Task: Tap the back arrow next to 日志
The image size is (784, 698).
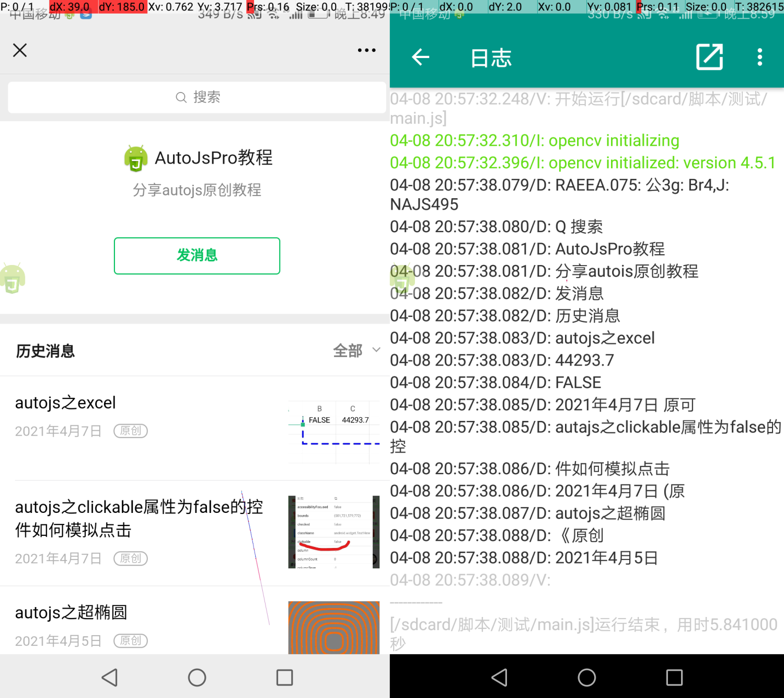Action: click(420, 58)
